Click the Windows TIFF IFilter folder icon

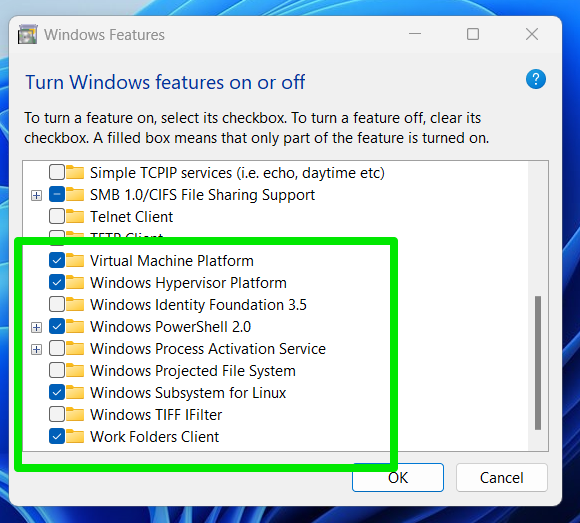pos(75,415)
